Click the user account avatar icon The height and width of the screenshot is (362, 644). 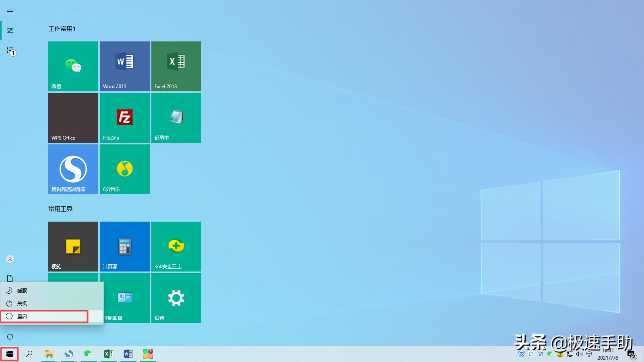(x=10, y=259)
